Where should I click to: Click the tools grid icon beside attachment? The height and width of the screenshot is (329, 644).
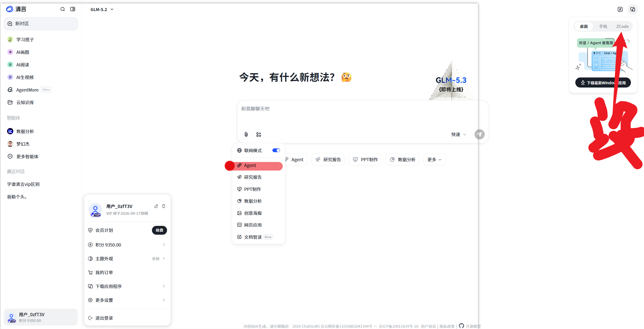click(x=259, y=134)
